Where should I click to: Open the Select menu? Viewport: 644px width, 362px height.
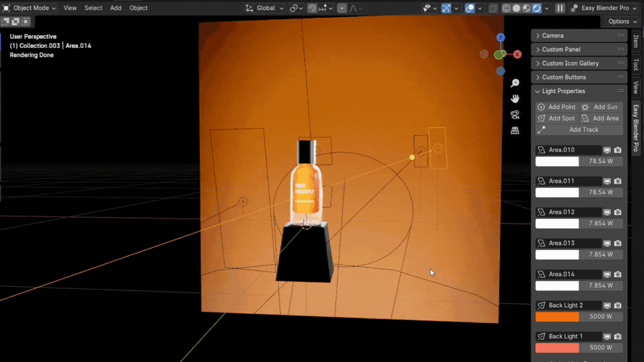93,8
